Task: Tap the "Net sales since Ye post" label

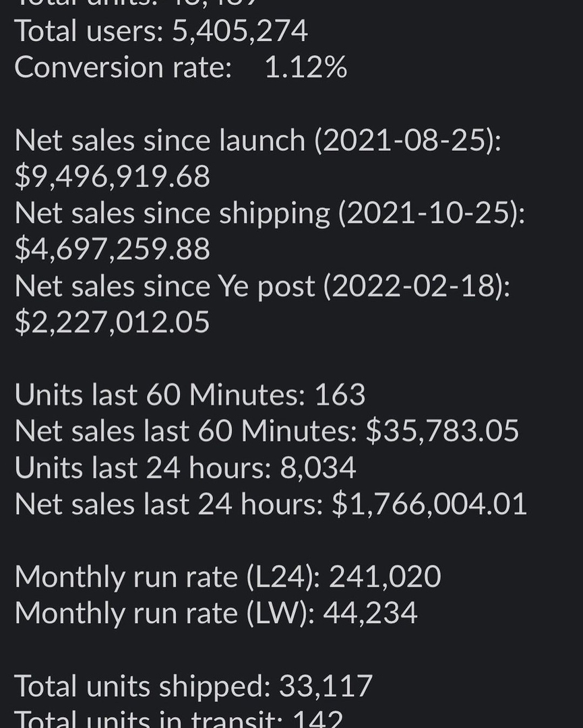Action: [164, 286]
